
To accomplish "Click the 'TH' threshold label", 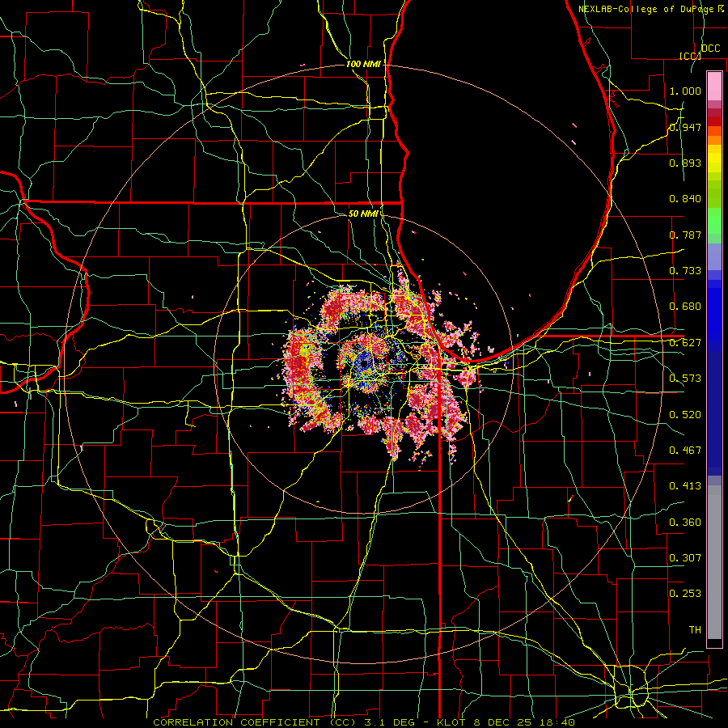I will [695, 630].
